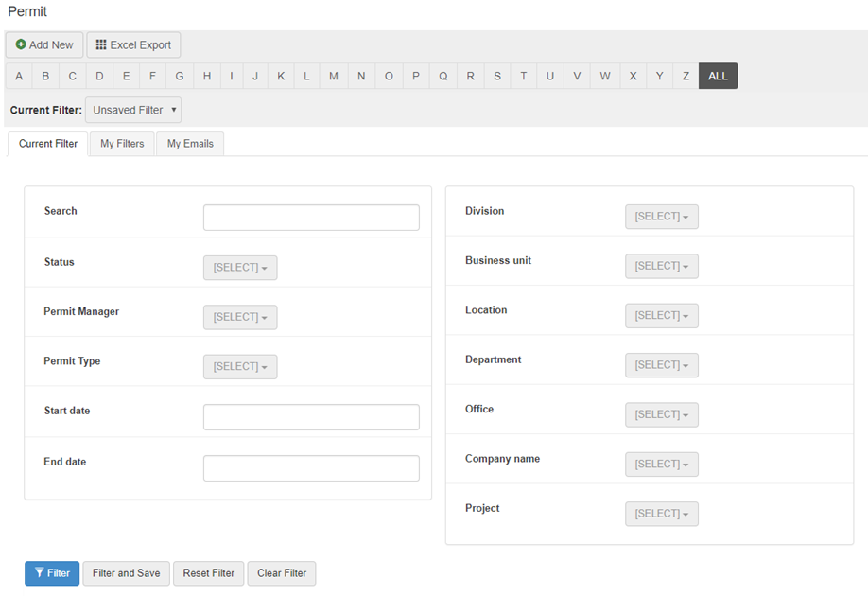Screen dimensions: 868x596
Task: Switch to the My Filters tab
Action: pyautogui.click(x=122, y=144)
